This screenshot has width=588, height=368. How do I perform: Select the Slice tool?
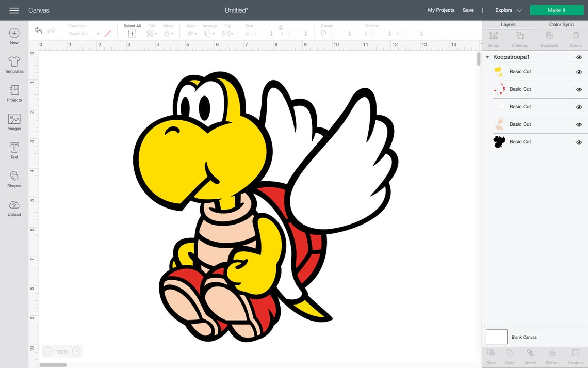(x=491, y=356)
